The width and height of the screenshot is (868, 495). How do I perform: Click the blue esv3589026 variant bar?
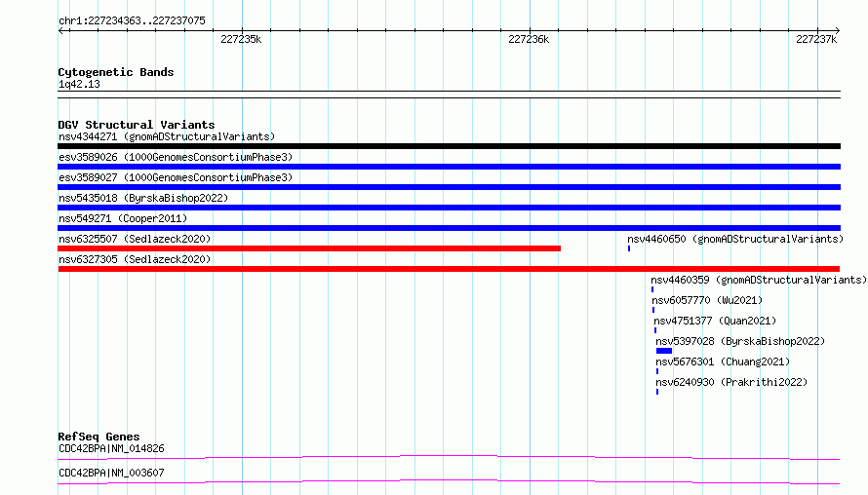coord(449,167)
